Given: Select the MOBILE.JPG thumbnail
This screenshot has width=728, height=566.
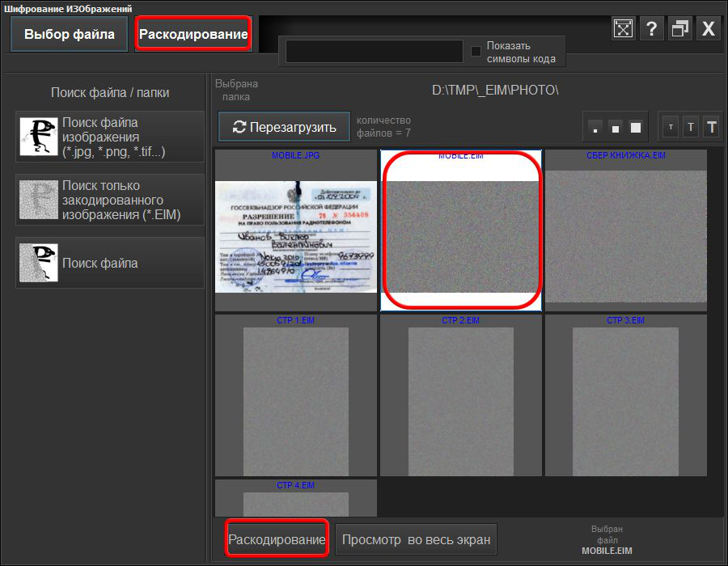Looking at the screenshot, I should tap(296, 230).
